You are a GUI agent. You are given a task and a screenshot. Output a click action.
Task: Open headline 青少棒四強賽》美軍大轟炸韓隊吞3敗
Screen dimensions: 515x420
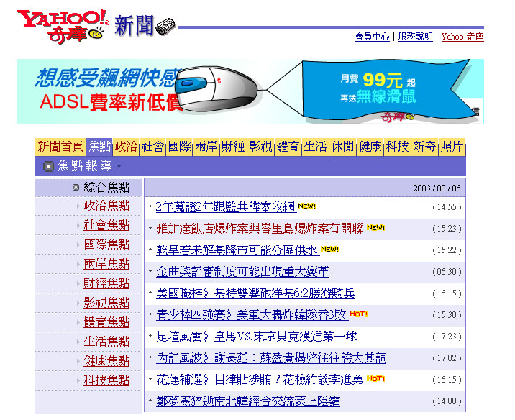[252, 315]
